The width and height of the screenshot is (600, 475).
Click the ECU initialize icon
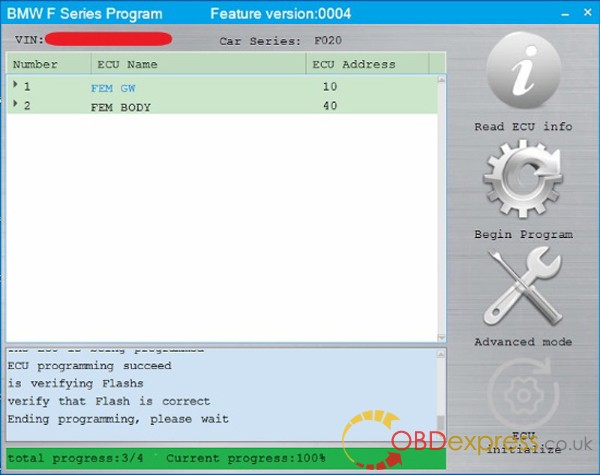(x=523, y=394)
